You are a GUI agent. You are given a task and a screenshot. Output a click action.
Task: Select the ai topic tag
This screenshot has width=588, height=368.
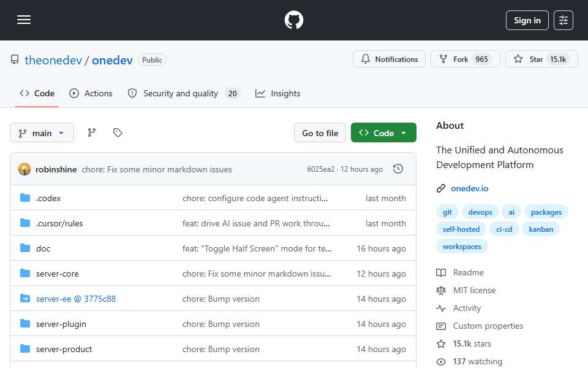[511, 212]
